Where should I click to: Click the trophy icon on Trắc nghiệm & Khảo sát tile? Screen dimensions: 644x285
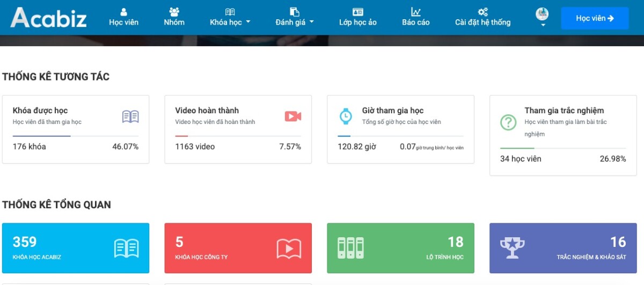pyautogui.click(x=513, y=248)
